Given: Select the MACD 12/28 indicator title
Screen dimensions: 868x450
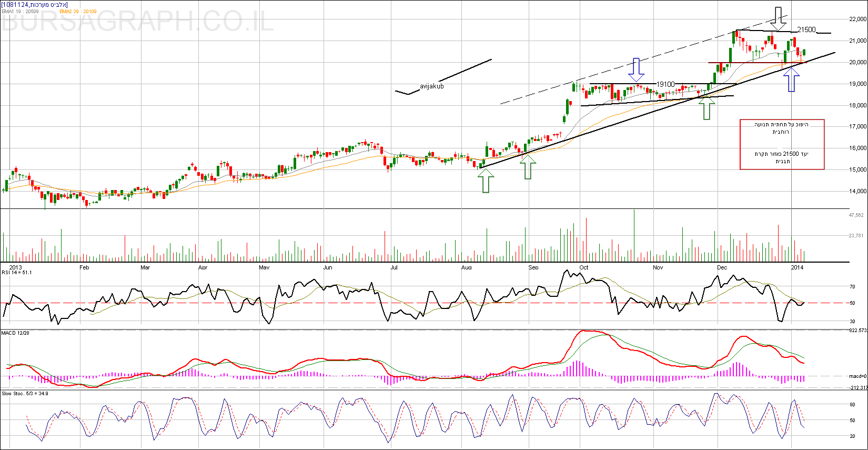Looking at the screenshot, I should click(16, 333).
